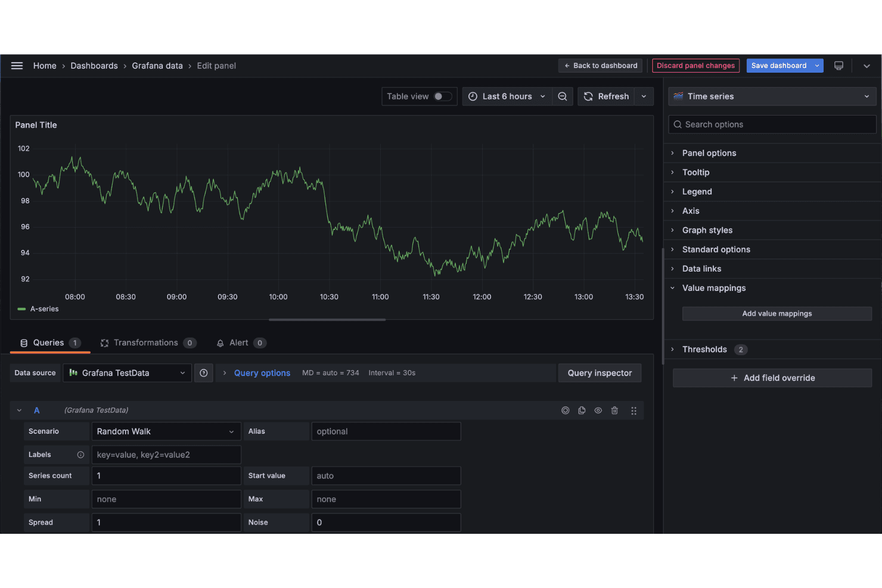This screenshot has width=882, height=588.
Task: Click the Search options input field
Action: (x=772, y=125)
